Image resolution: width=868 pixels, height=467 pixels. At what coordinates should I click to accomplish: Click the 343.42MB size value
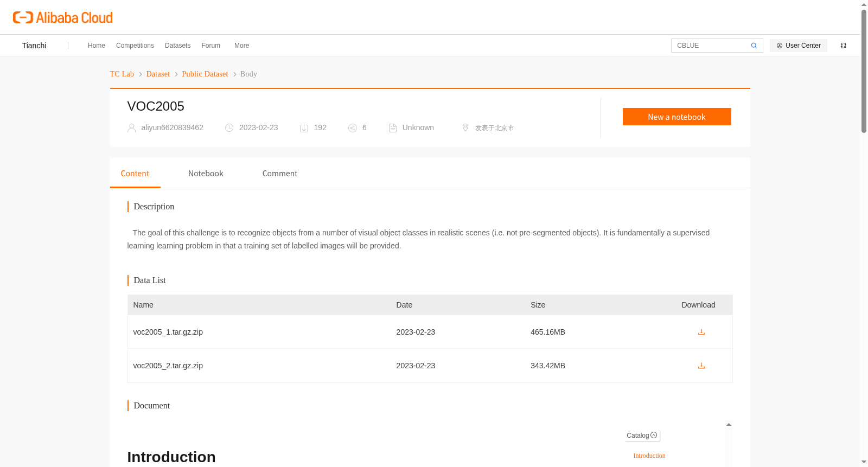click(548, 366)
